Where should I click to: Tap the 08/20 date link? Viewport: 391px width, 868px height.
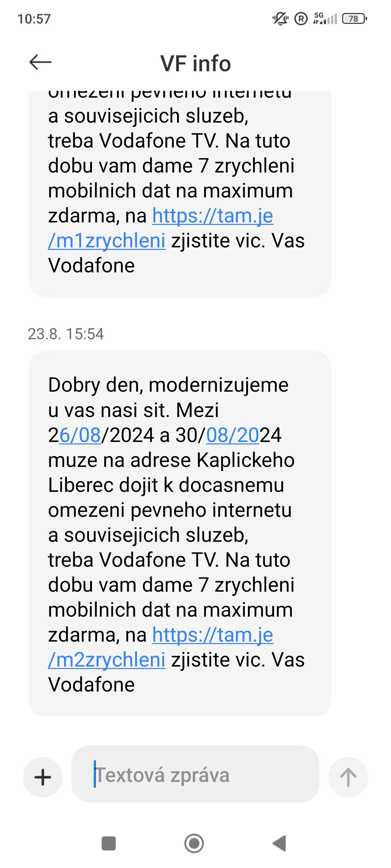point(232,435)
